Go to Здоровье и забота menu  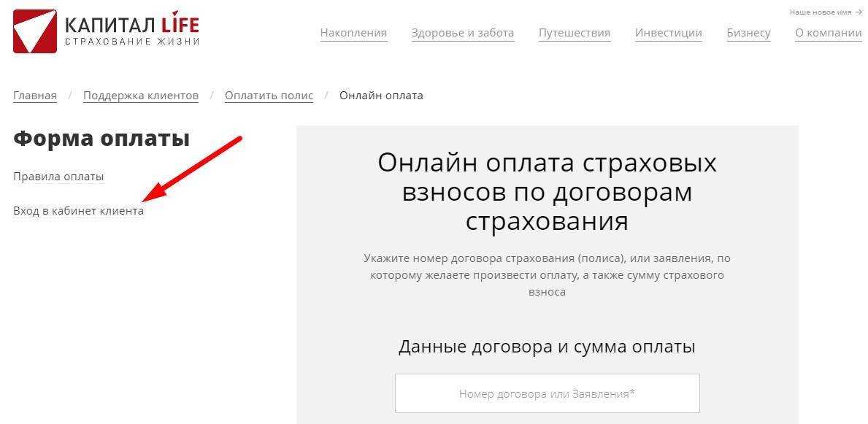pyautogui.click(x=462, y=33)
